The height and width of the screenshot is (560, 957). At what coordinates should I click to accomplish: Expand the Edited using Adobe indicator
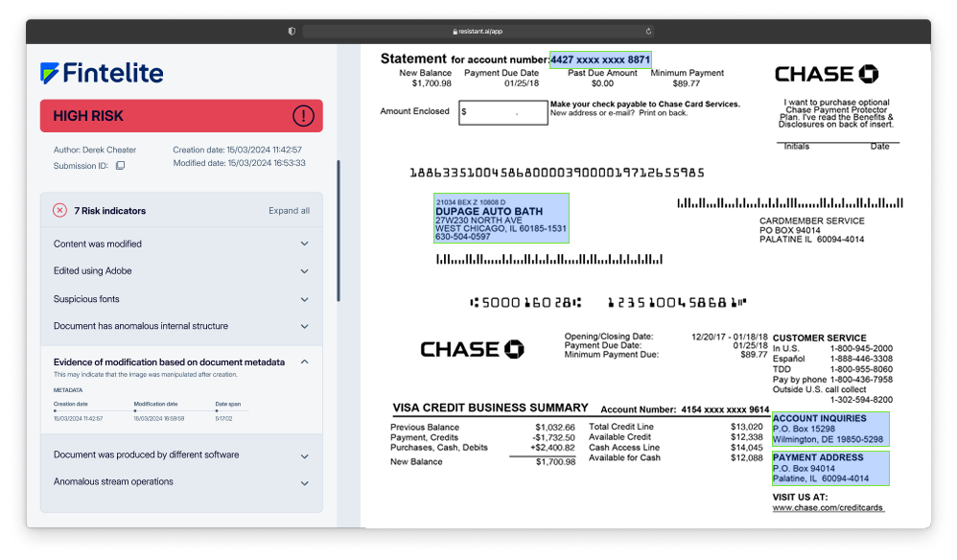point(305,271)
